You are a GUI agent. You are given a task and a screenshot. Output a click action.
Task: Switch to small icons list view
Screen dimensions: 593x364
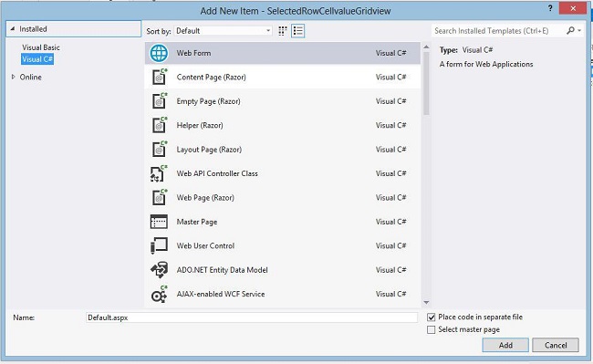coord(298,31)
